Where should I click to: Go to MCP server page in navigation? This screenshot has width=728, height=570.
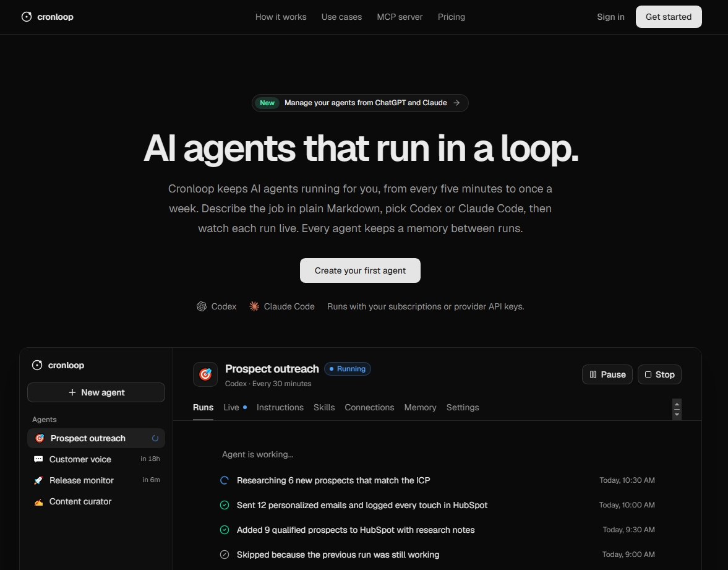400,17
